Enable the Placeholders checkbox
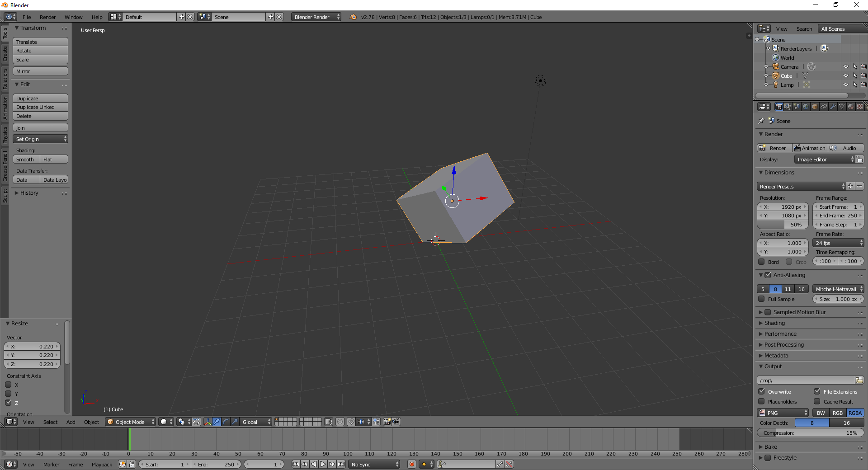This screenshot has height=470, width=868. click(x=761, y=401)
